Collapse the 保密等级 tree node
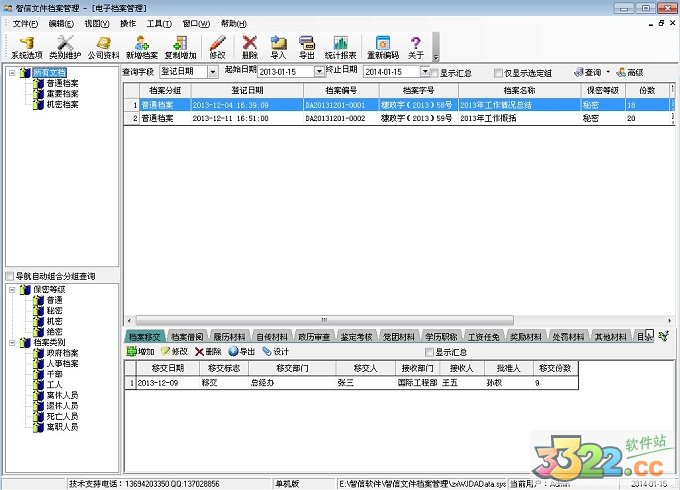The image size is (680, 490). [x=11, y=289]
